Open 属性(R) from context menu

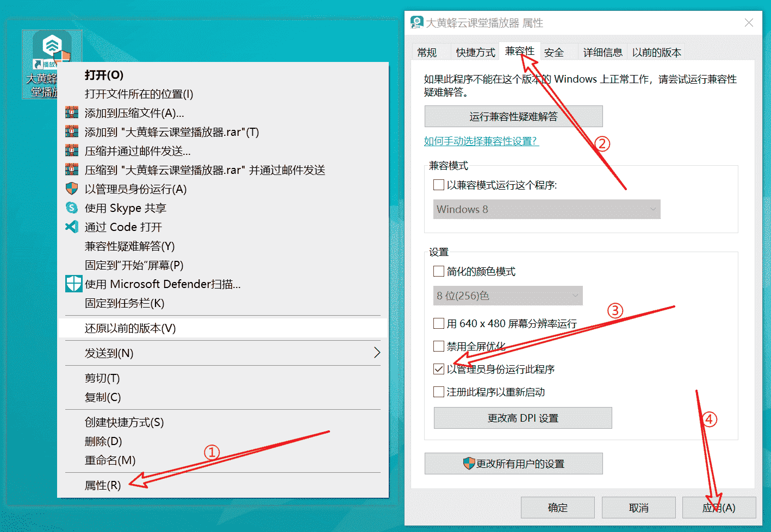pyautogui.click(x=223, y=485)
